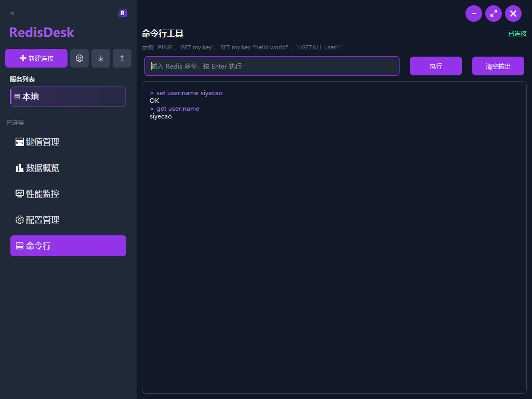Open settings via gear icon beside 新建连接
The image size is (532, 399).
pos(79,58)
